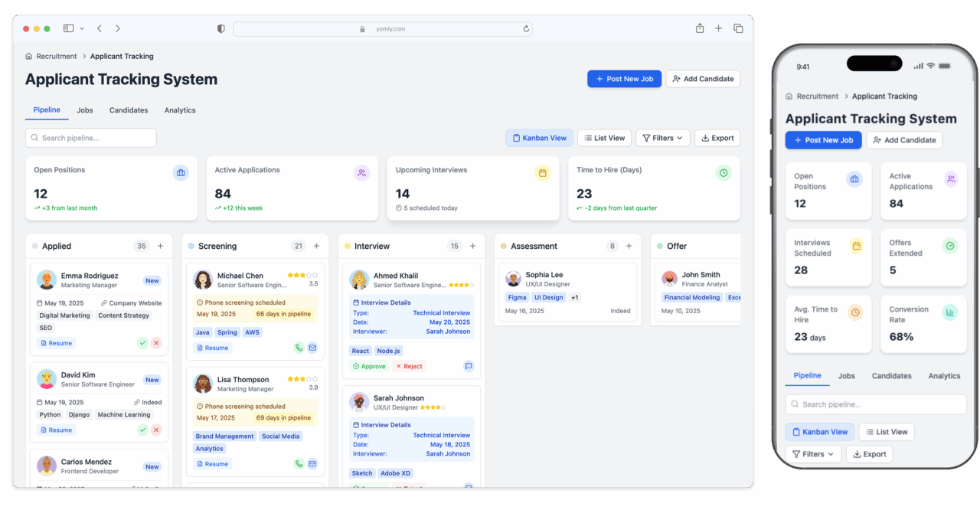This screenshot has height=510, width=980.
Task: Expand the Filters dropdown on the phone mockup
Action: (813, 454)
